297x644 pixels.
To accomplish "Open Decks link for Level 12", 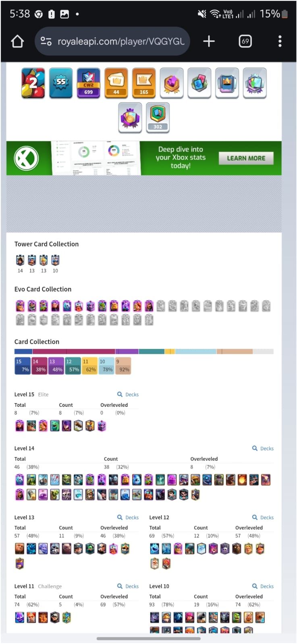I will (x=263, y=518).
